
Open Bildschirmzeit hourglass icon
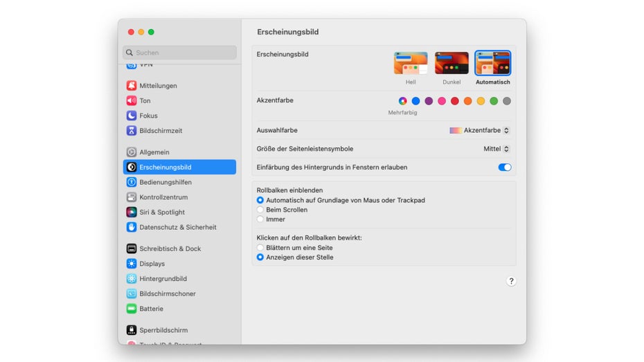(x=132, y=131)
